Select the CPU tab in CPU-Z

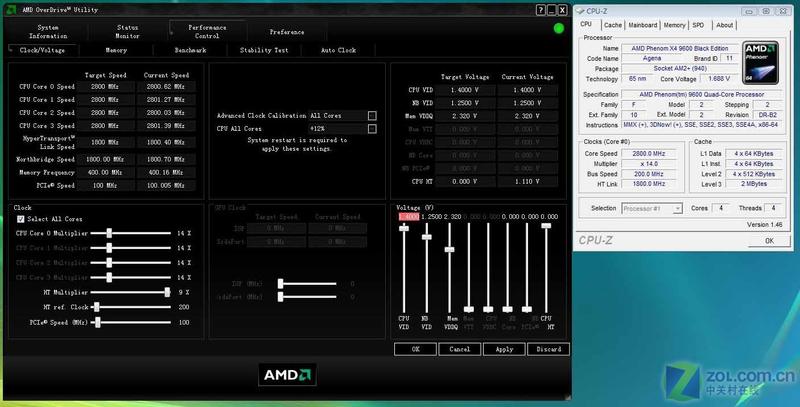click(x=586, y=24)
